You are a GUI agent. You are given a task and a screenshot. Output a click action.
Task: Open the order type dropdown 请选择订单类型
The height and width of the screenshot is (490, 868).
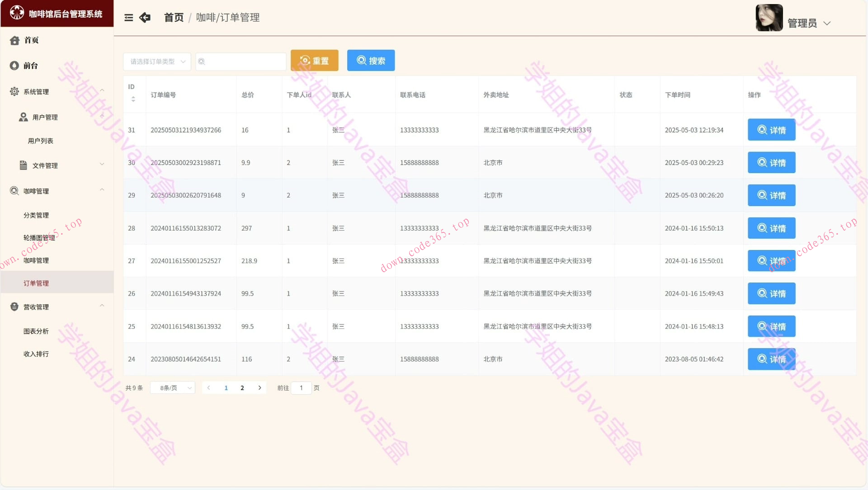click(157, 61)
